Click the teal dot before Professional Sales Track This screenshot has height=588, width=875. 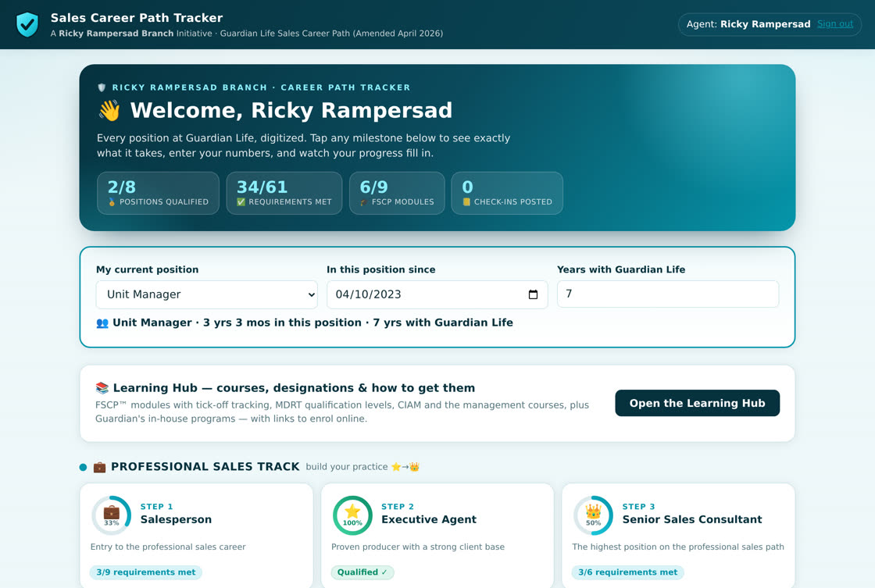point(83,468)
